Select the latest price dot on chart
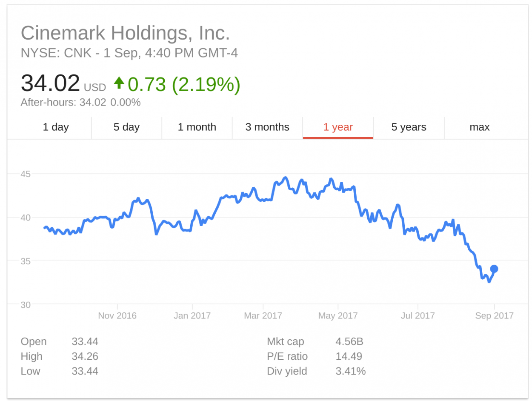This screenshot has height=401, width=532. 494,268
